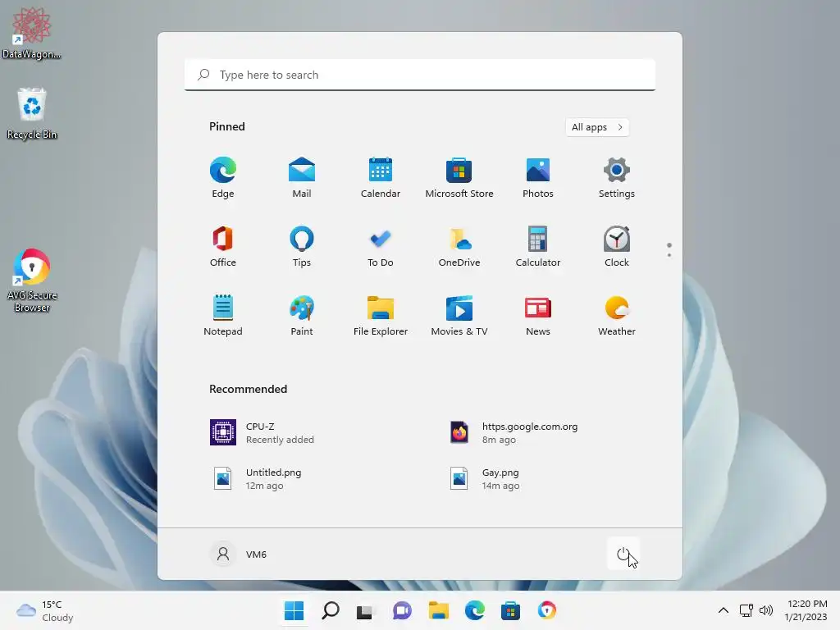Open the To Do app
840x630 pixels.
381,246
